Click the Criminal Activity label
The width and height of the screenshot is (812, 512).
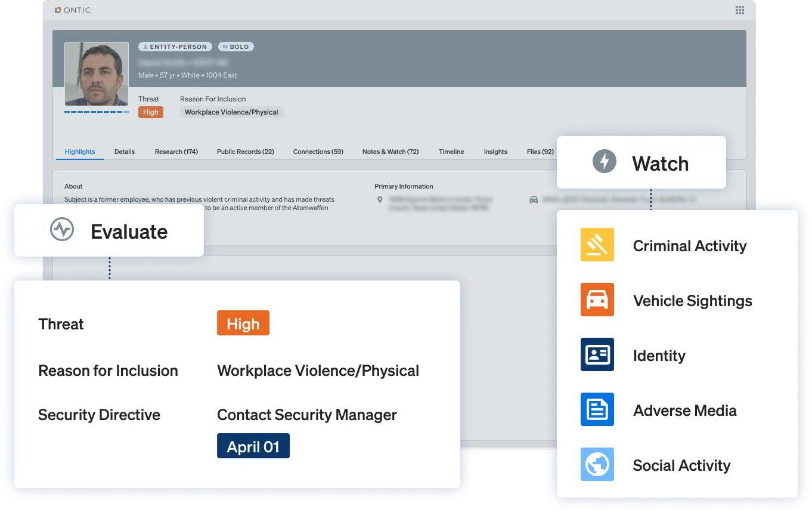pyautogui.click(x=690, y=246)
